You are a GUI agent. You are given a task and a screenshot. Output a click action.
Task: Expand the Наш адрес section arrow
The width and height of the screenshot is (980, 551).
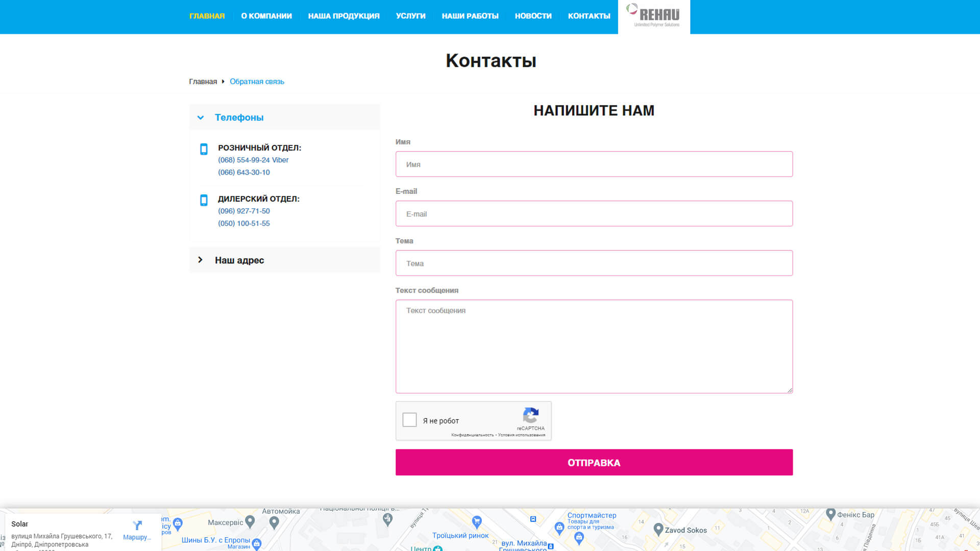(200, 260)
